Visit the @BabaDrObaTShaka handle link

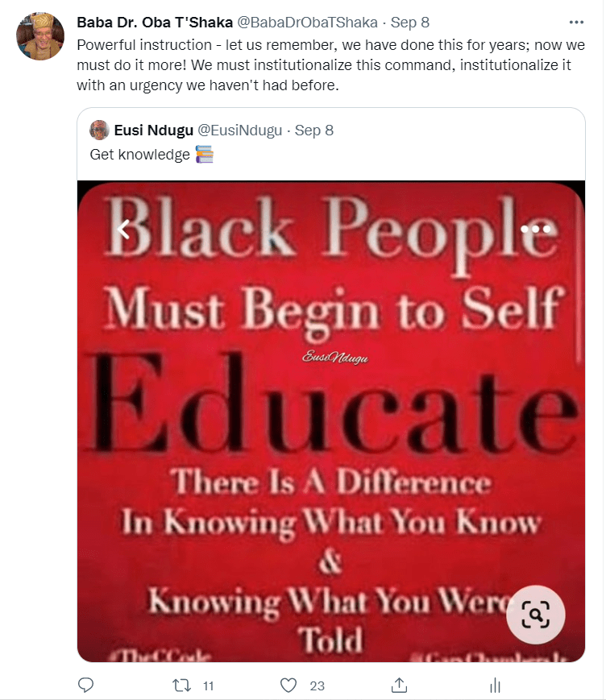[307, 23]
